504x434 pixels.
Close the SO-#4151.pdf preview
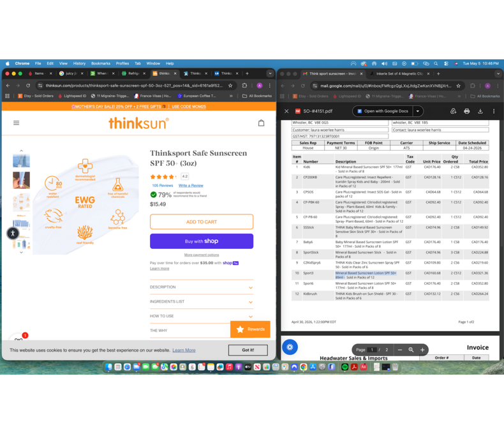(286, 111)
